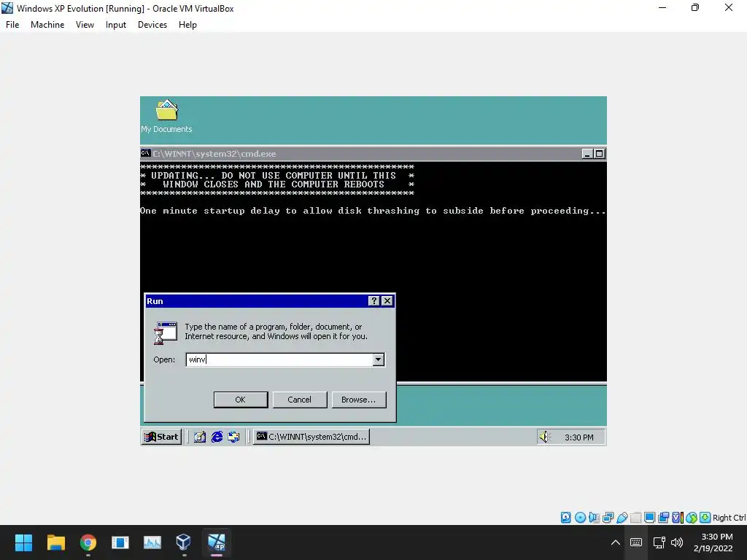Image resolution: width=747 pixels, height=560 pixels.
Task: Click the shared folders status icon
Action: [635, 518]
